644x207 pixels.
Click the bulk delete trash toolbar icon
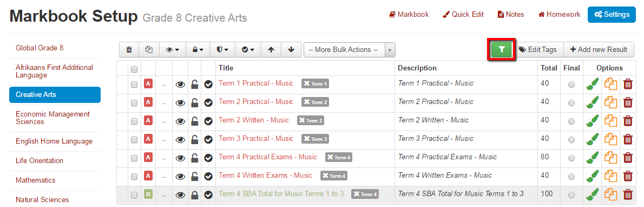click(x=129, y=49)
